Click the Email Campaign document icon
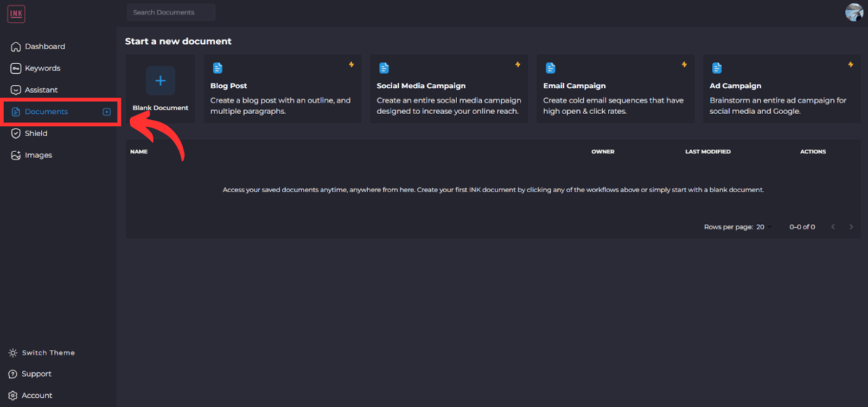Image resolution: width=868 pixels, height=407 pixels. tap(551, 68)
